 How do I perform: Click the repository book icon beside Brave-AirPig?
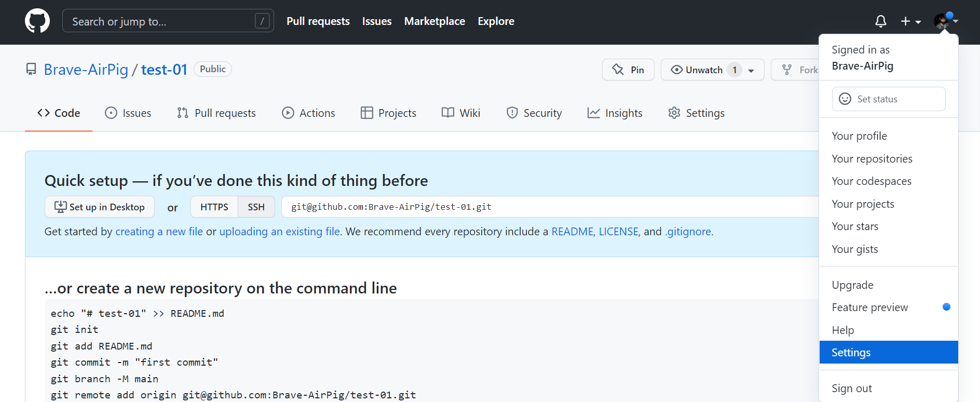[31, 69]
